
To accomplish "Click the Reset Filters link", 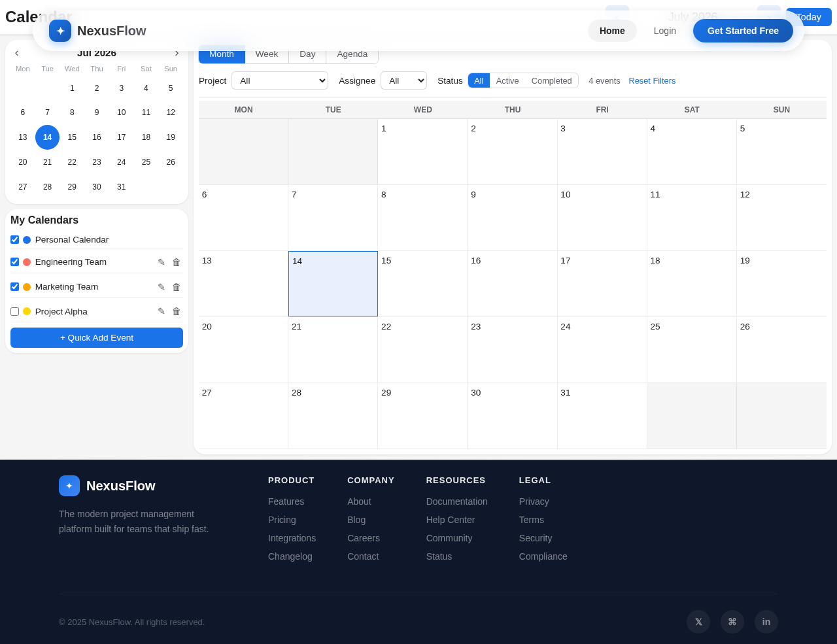I will pos(652,80).
